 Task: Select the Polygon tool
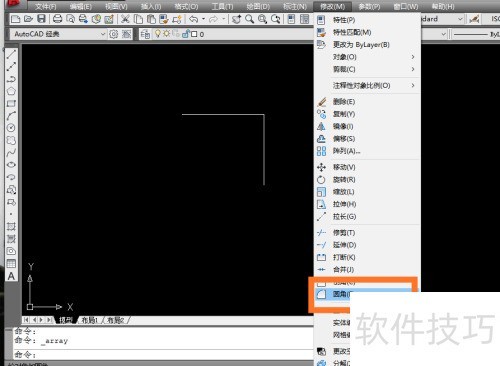coord(11,91)
